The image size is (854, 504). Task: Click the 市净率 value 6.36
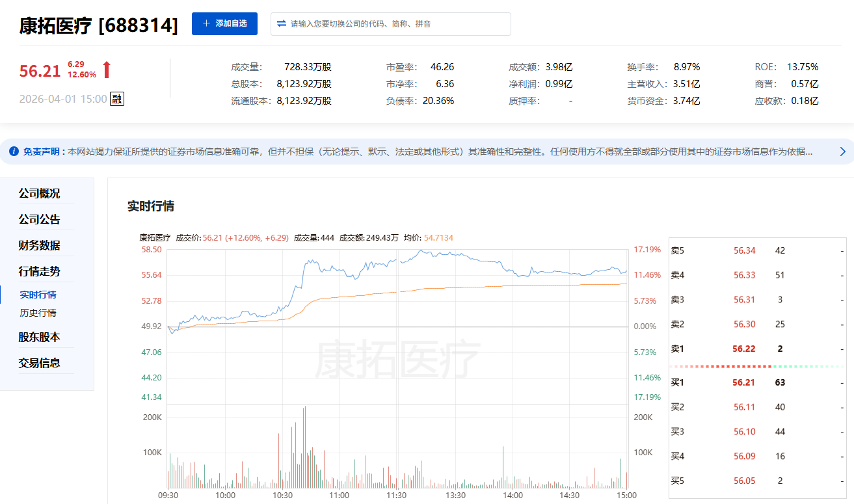(445, 84)
